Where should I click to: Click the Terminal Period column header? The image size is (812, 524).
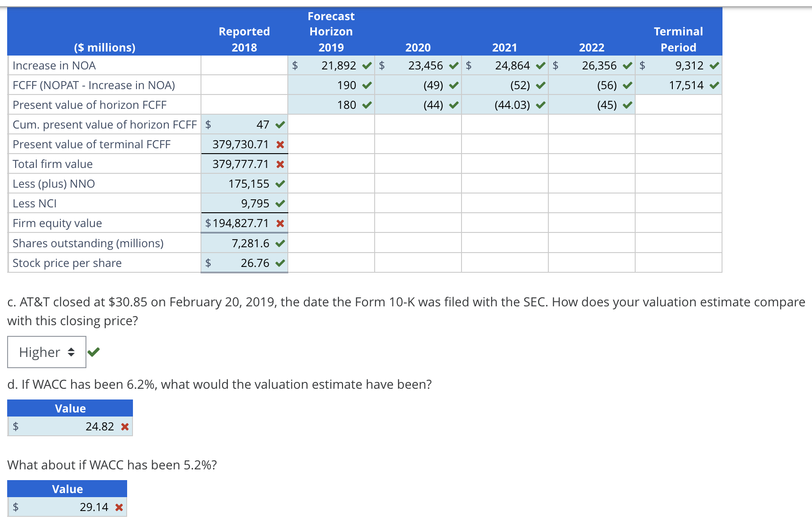click(x=679, y=39)
